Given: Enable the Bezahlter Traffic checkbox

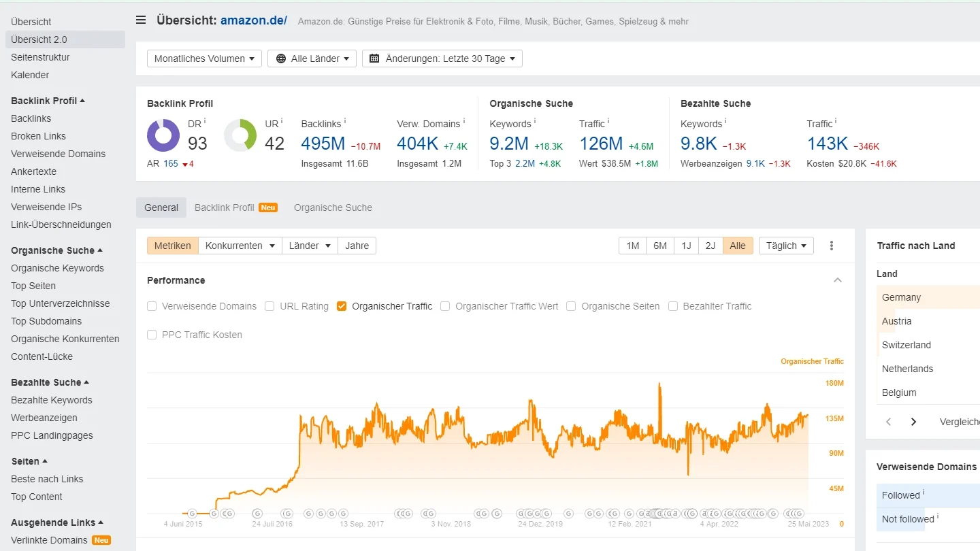Looking at the screenshot, I should (x=673, y=306).
